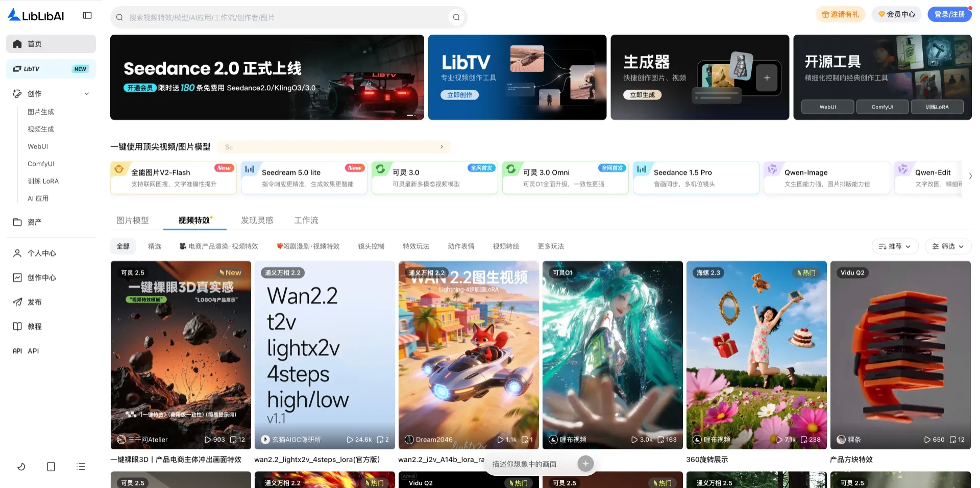Click the Dream2046 author avatar
980x488 pixels.
pyautogui.click(x=409, y=440)
